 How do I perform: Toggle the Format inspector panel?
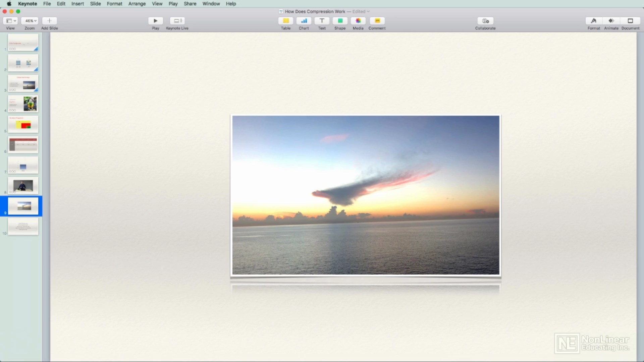coord(594,21)
